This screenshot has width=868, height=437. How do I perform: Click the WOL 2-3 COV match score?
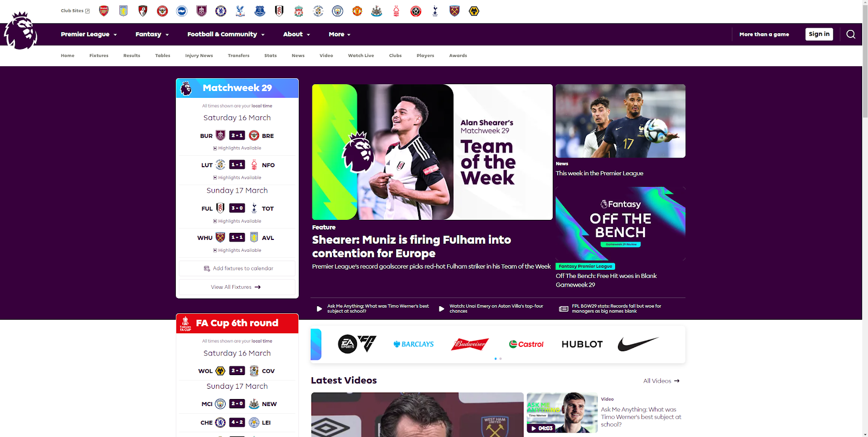click(237, 371)
